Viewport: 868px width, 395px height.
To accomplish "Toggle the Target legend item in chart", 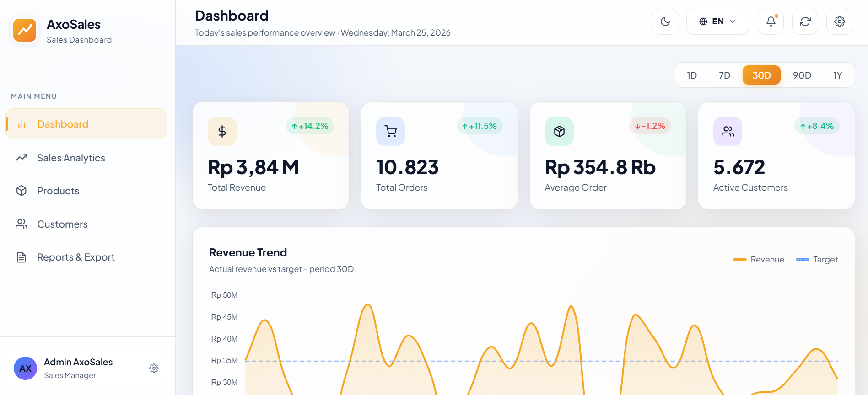I will (817, 259).
